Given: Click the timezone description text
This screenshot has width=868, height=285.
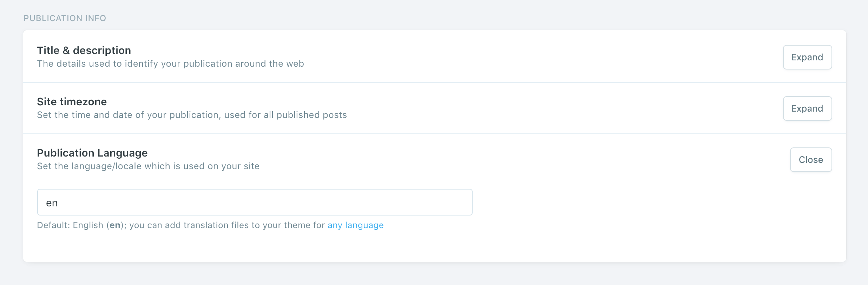Looking at the screenshot, I should [x=191, y=114].
